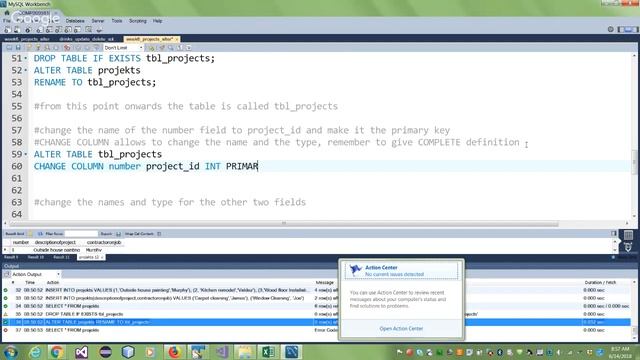This screenshot has height=360, width=640.
Task: Execute statement under cursor lightning icon
Action: click(38, 48)
